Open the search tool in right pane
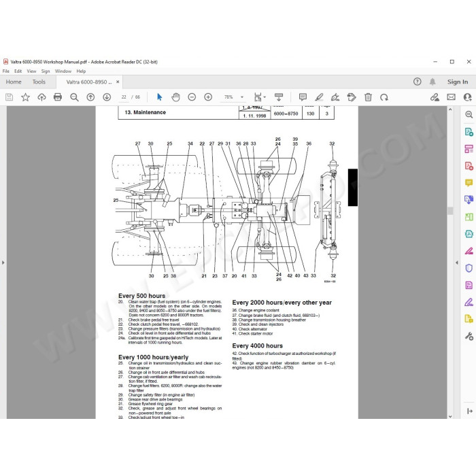This screenshot has height=476, width=476. pos(469,114)
